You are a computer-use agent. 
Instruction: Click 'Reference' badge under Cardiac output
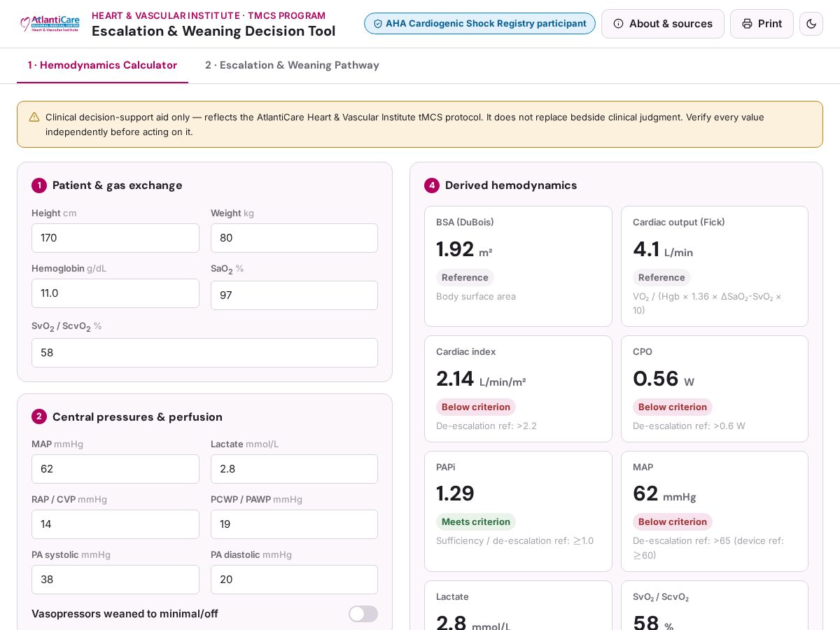(x=661, y=277)
